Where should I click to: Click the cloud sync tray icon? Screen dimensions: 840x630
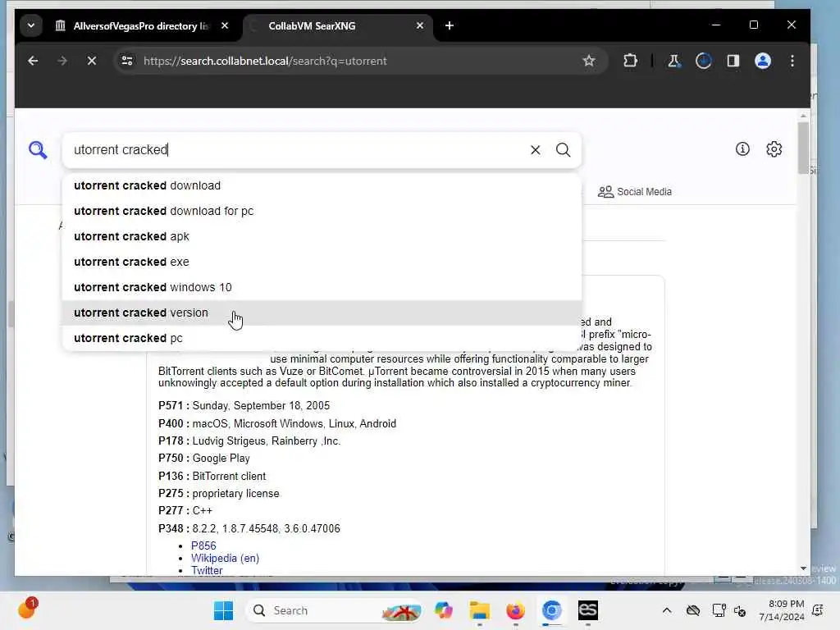click(x=693, y=610)
